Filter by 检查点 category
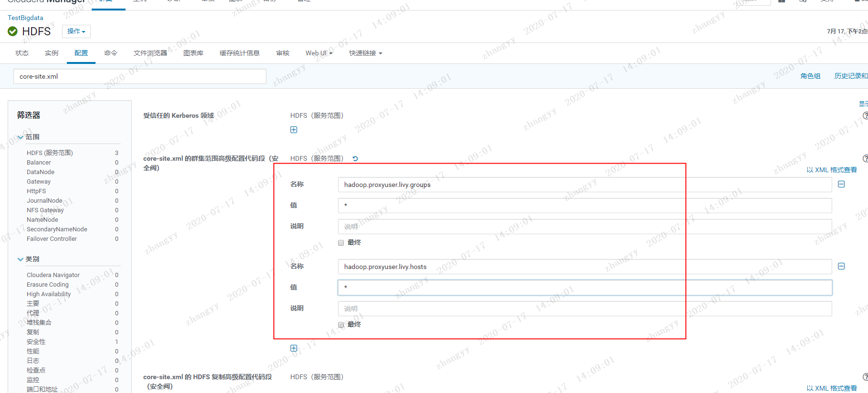Image resolution: width=868 pixels, height=393 pixels. click(x=36, y=371)
